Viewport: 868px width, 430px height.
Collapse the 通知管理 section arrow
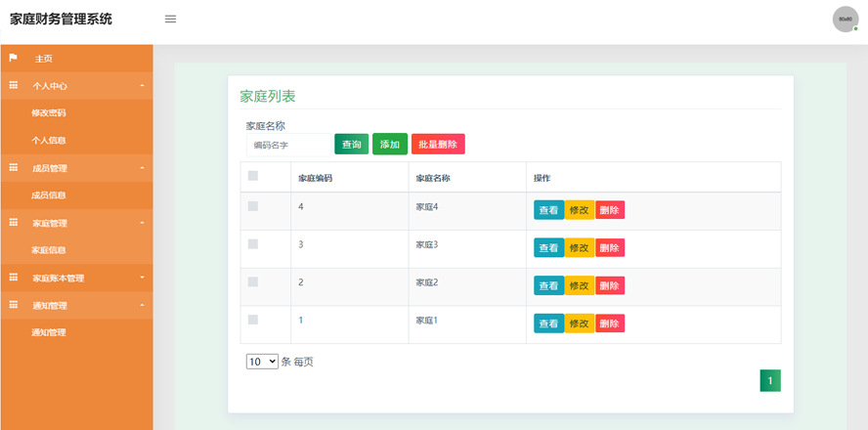(x=143, y=305)
